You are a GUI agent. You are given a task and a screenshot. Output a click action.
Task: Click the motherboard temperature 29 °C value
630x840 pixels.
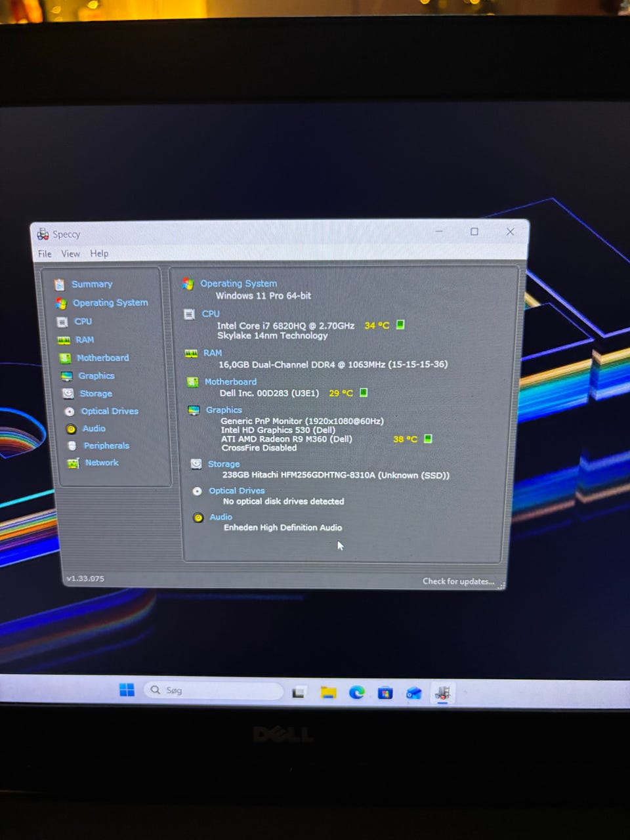coord(341,393)
